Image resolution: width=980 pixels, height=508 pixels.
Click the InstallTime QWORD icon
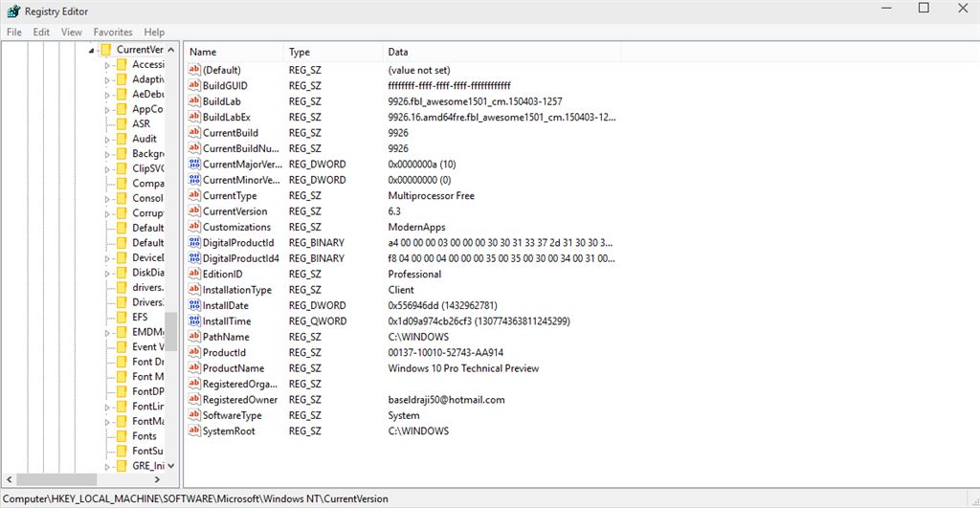(x=194, y=320)
